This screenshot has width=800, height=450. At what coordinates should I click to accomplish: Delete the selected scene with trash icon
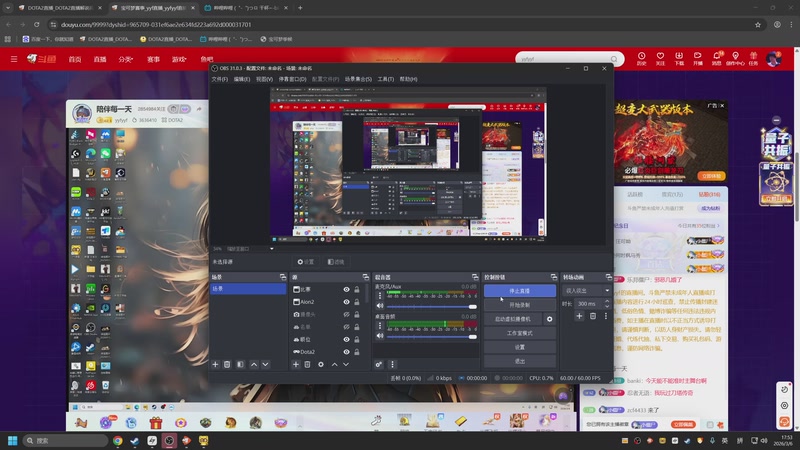[227, 364]
